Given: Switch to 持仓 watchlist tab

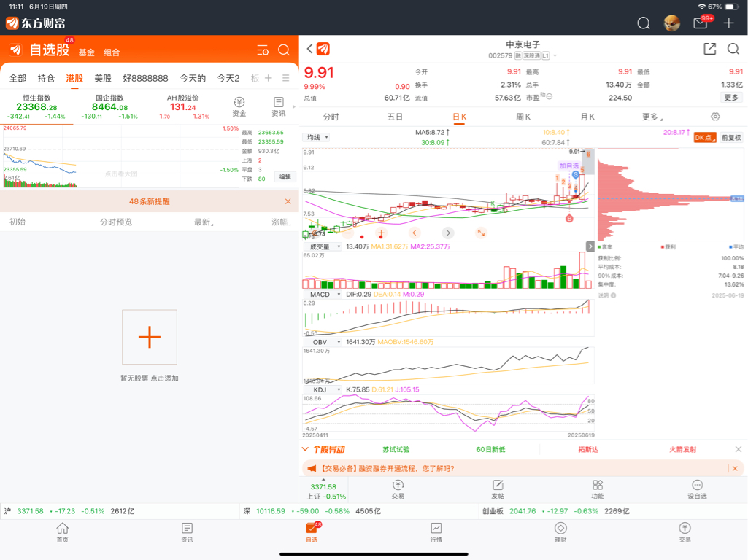Looking at the screenshot, I should point(46,78).
